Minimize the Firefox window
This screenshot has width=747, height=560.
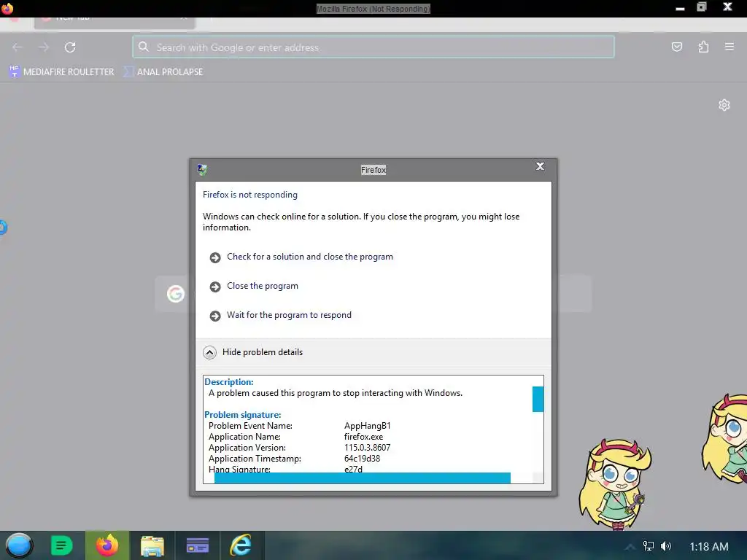click(x=681, y=9)
